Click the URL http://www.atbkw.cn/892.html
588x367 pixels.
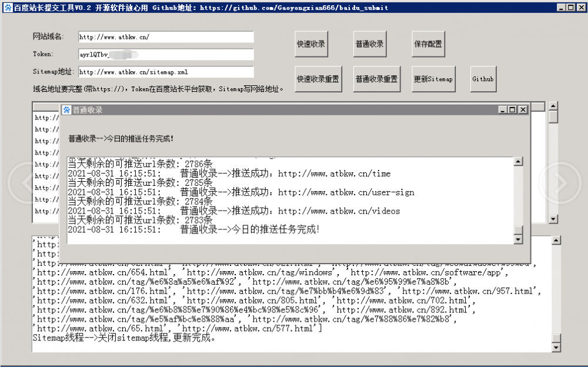[402, 310]
